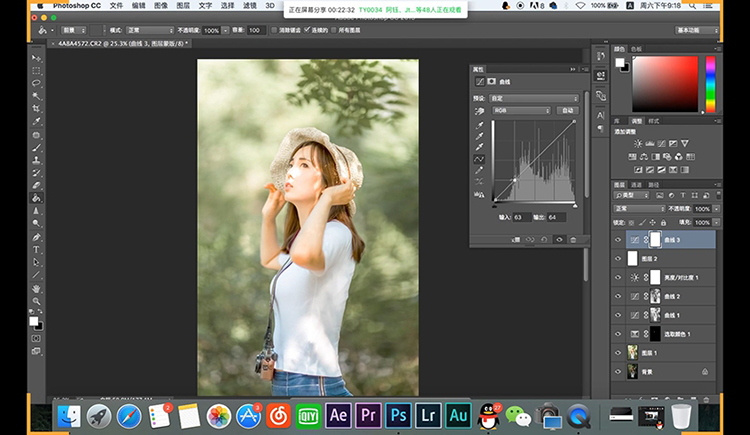Toggle the 连续的 checkbox
This screenshot has width=750, height=435.
point(307,30)
